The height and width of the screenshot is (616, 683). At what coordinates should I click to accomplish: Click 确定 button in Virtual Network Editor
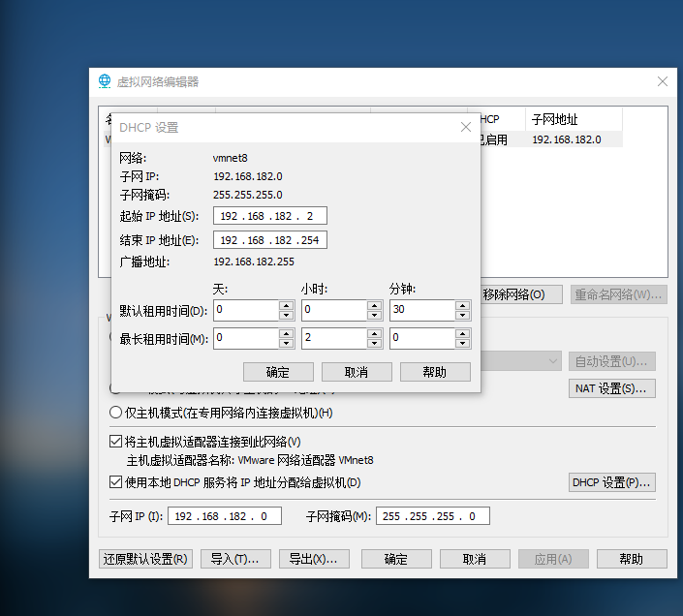396,559
